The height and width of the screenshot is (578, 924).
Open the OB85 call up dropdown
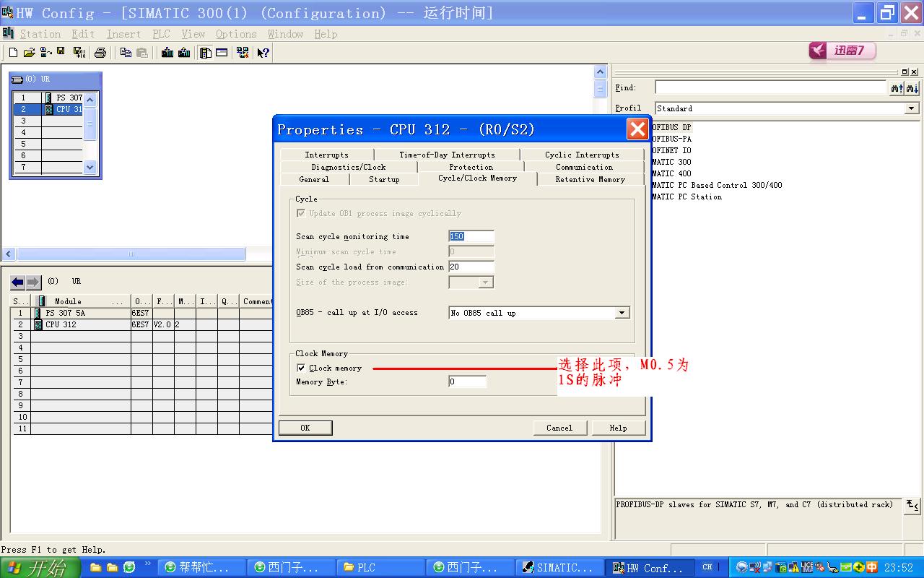(622, 313)
